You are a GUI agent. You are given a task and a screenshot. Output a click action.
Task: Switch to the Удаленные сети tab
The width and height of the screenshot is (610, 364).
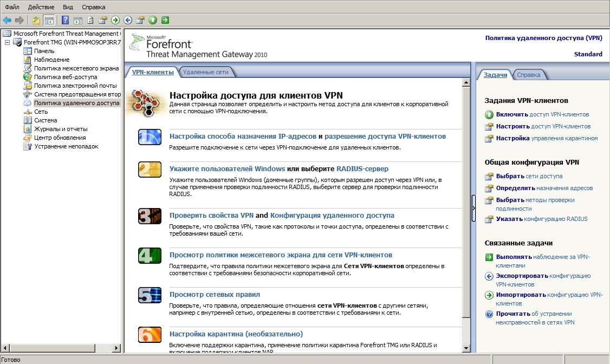[205, 72]
